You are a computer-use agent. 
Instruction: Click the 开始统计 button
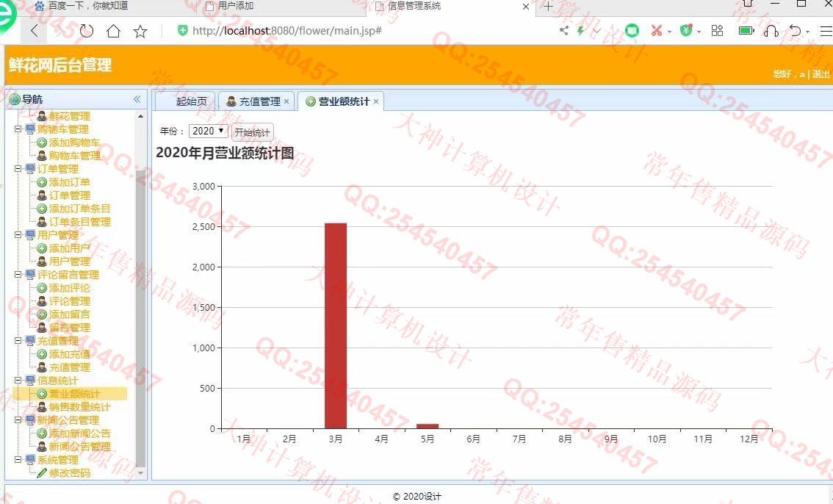click(253, 132)
